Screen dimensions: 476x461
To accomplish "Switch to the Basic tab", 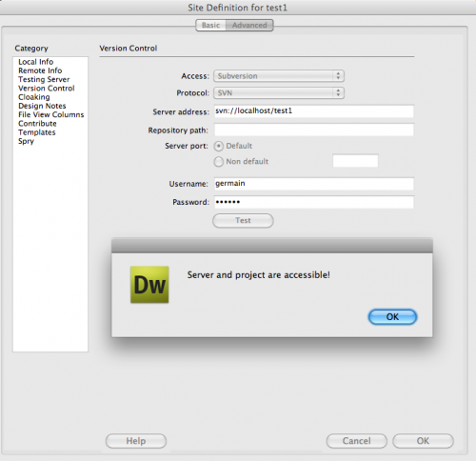I will (x=210, y=25).
